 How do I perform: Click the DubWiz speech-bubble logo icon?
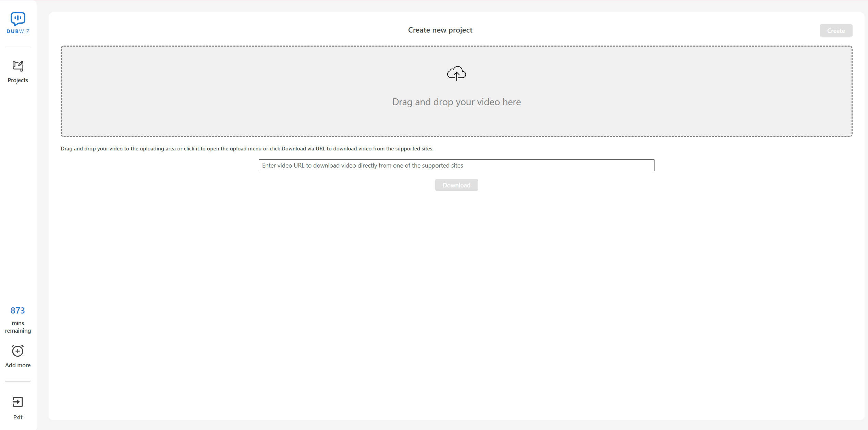click(x=18, y=19)
